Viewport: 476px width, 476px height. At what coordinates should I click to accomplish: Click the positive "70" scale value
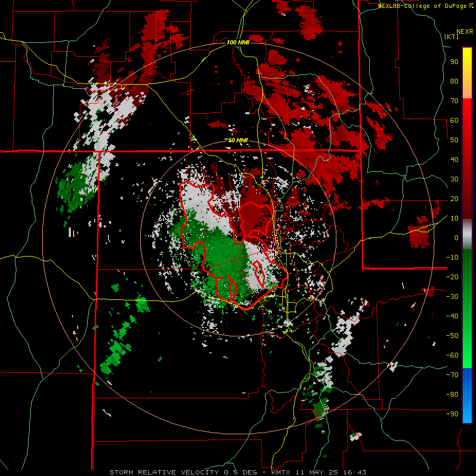[454, 101]
